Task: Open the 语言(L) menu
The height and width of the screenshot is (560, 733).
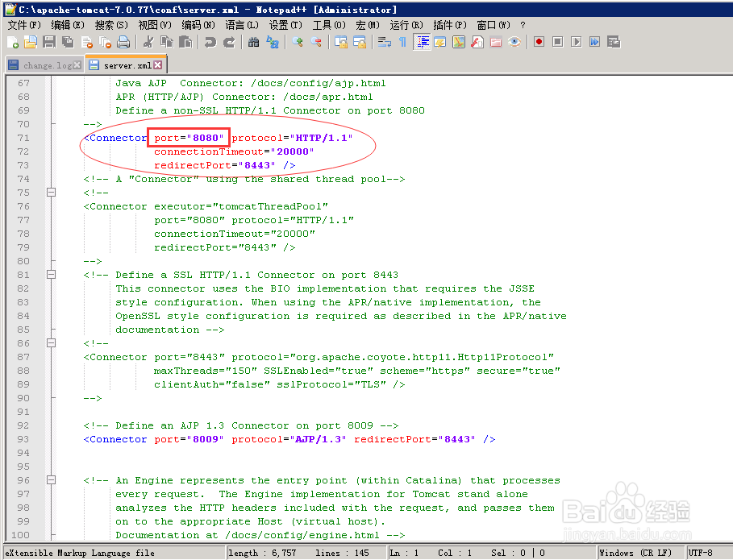Action: 242,25
